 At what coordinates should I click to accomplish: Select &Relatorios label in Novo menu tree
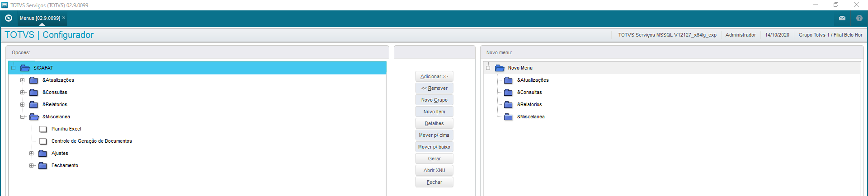[x=529, y=104]
